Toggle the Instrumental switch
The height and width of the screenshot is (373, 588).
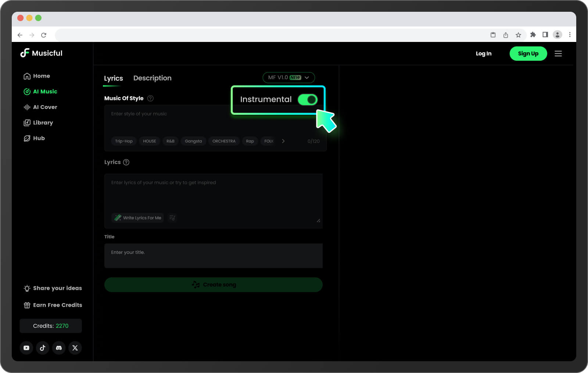(308, 100)
